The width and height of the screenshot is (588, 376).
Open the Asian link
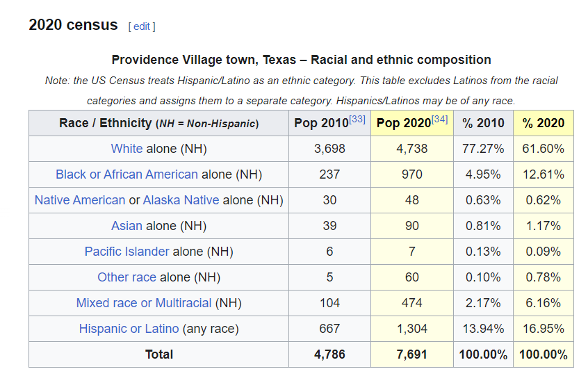pyautogui.click(x=126, y=226)
